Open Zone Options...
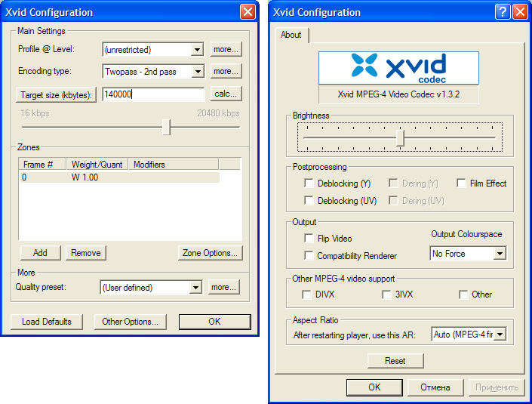This screenshot has width=532, height=404. pos(211,253)
